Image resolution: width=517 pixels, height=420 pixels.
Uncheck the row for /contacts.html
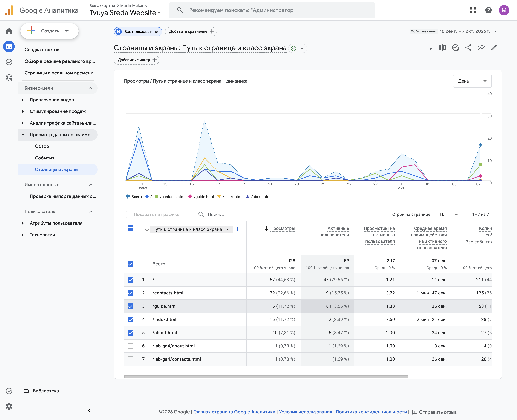click(130, 293)
